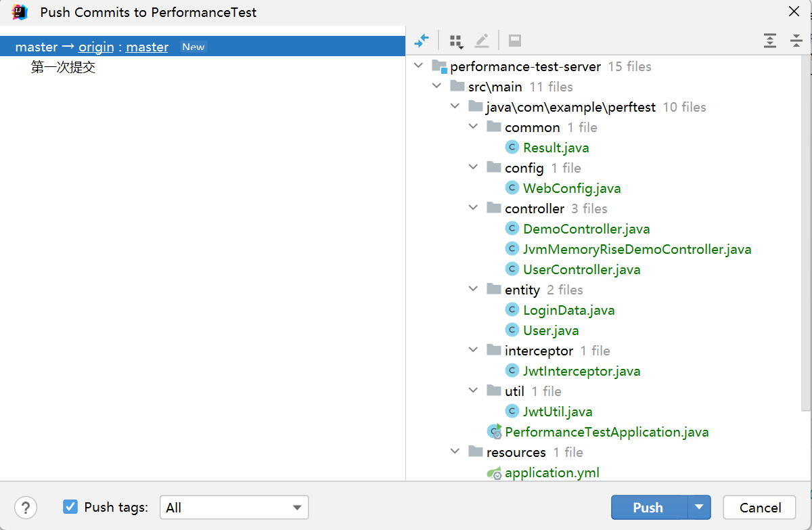Collapse the config folder node
812x530 pixels.
pyautogui.click(x=473, y=168)
